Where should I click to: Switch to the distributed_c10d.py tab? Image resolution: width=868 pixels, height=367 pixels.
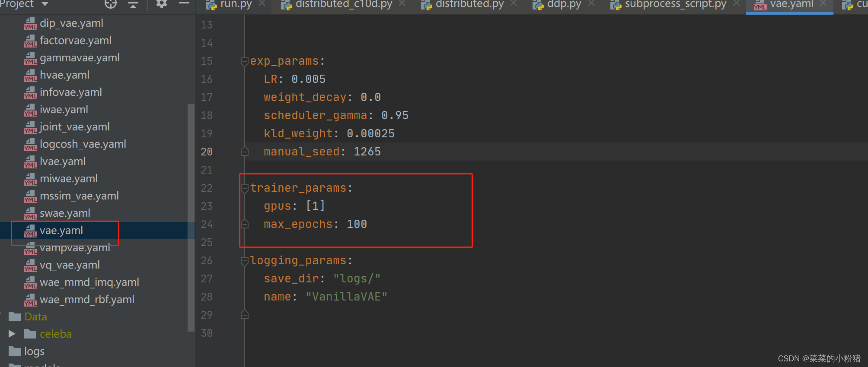pos(344,4)
